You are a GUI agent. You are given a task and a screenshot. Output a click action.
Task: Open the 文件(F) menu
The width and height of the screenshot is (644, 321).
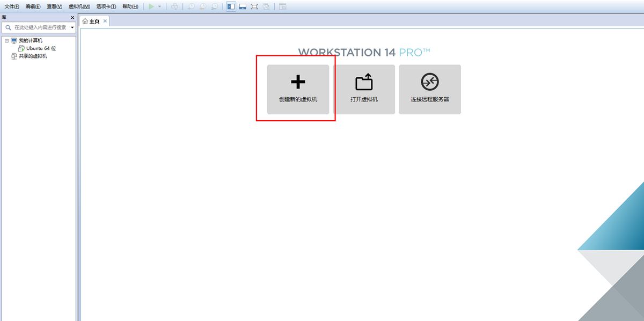pyautogui.click(x=12, y=6)
